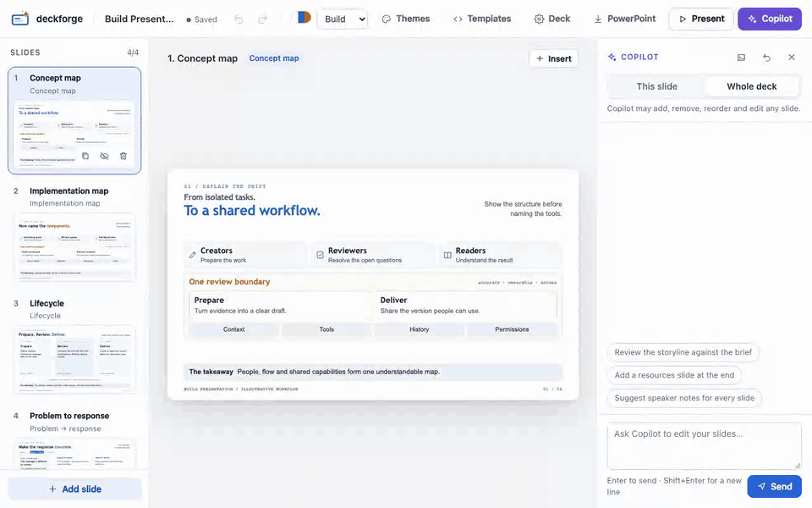Open the Templates menu
This screenshot has height=508, width=812.
click(x=482, y=19)
